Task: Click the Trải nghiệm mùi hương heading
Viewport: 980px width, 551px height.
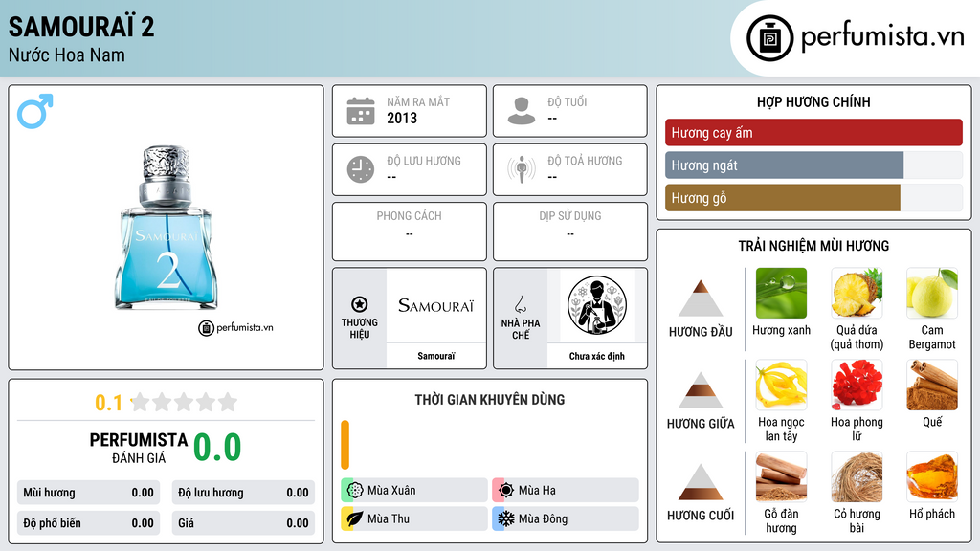Action: tap(813, 246)
